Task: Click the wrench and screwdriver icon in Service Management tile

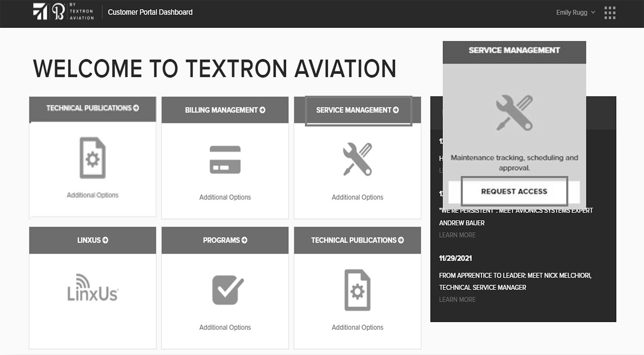Action: 358,159
